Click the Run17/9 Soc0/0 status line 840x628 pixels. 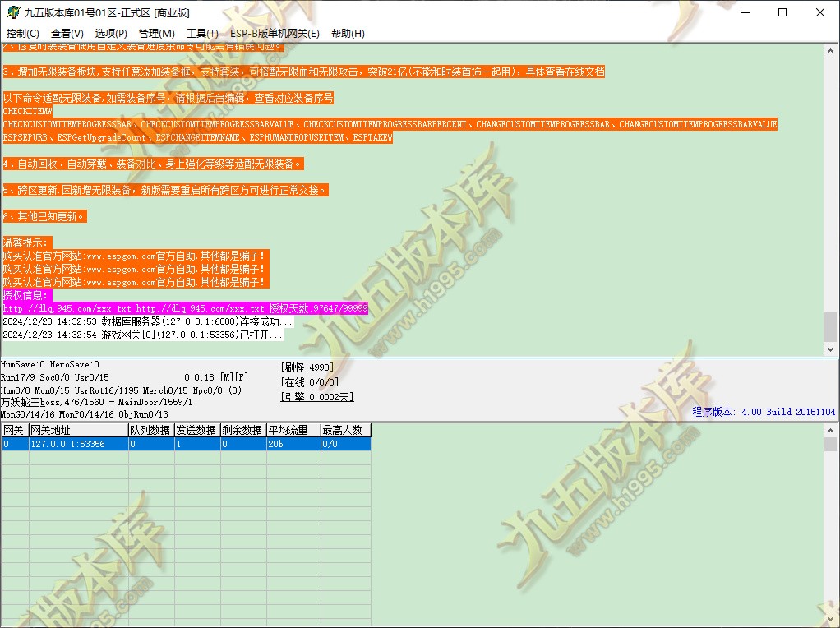point(54,377)
